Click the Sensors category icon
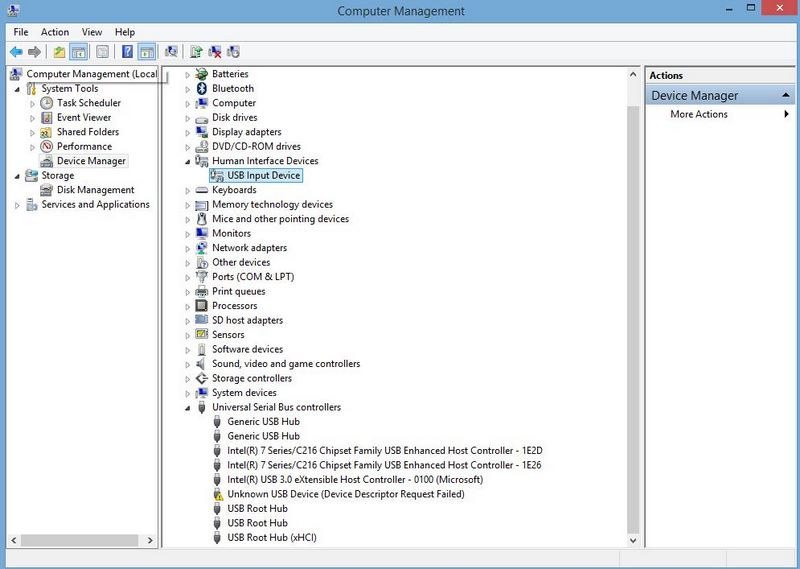Image resolution: width=800 pixels, height=569 pixels. click(x=202, y=334)
